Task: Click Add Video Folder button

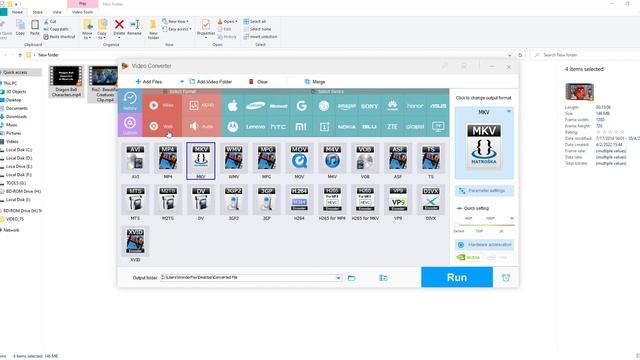Action: [x=211, y=82]
